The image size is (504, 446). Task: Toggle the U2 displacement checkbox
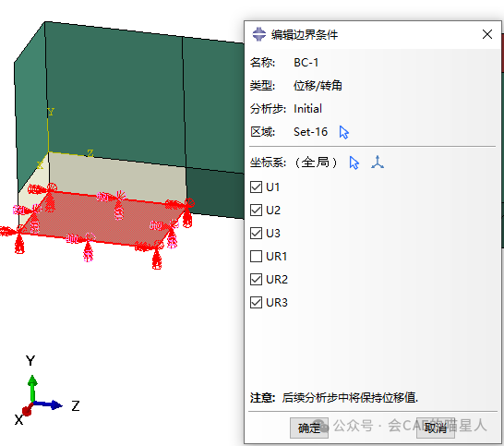[x=256, y=210]
